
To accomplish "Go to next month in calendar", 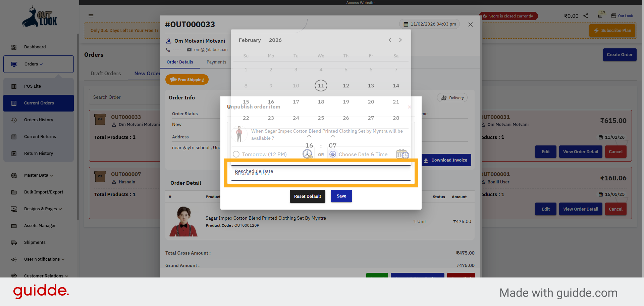I will tap(400, 40).
